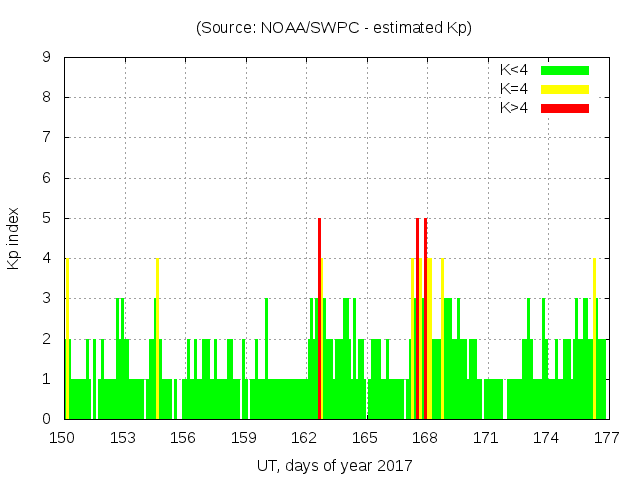Click the 'UT, days of year 2017' axis label
Screen dimensions: 640x480
coord(334,465)
